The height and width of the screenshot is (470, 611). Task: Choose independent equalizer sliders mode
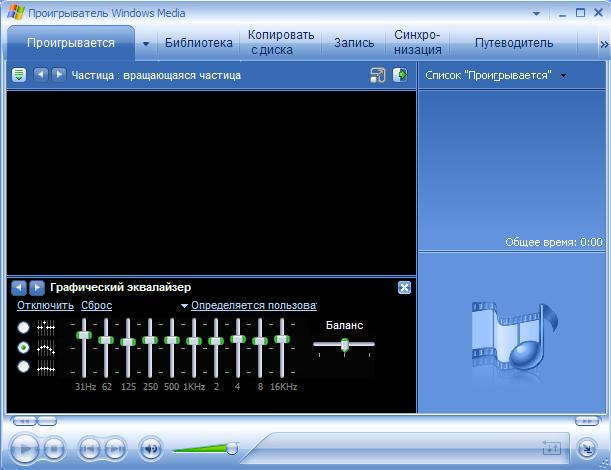pos(23,327)
